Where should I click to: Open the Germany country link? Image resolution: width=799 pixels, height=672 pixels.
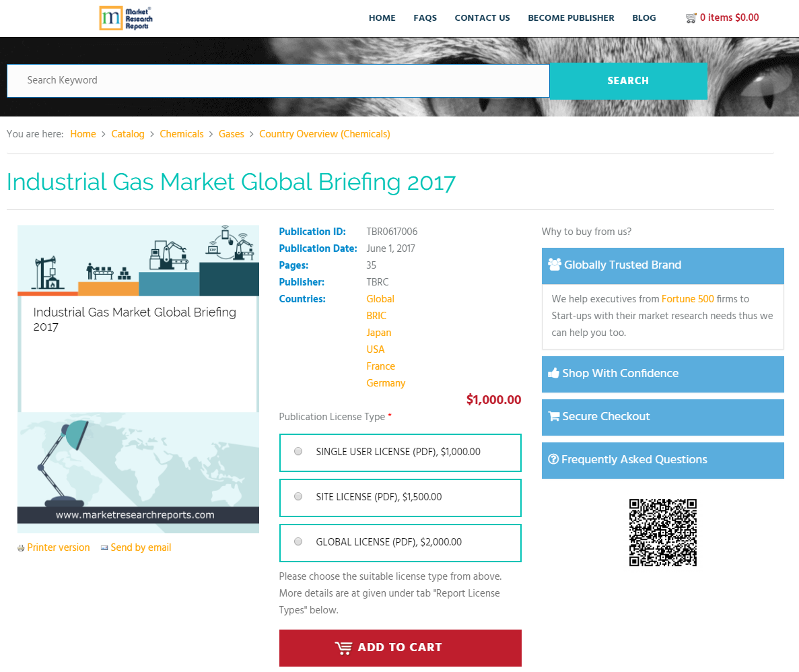coord(386,383)
